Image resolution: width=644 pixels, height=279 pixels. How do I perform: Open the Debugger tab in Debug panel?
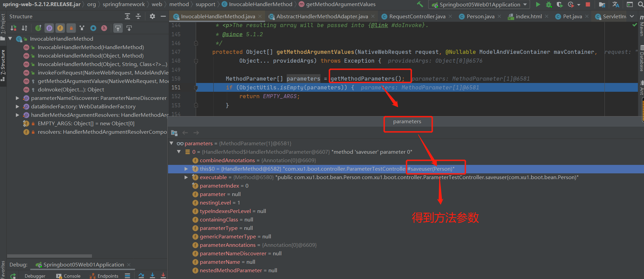coord(35,276)
